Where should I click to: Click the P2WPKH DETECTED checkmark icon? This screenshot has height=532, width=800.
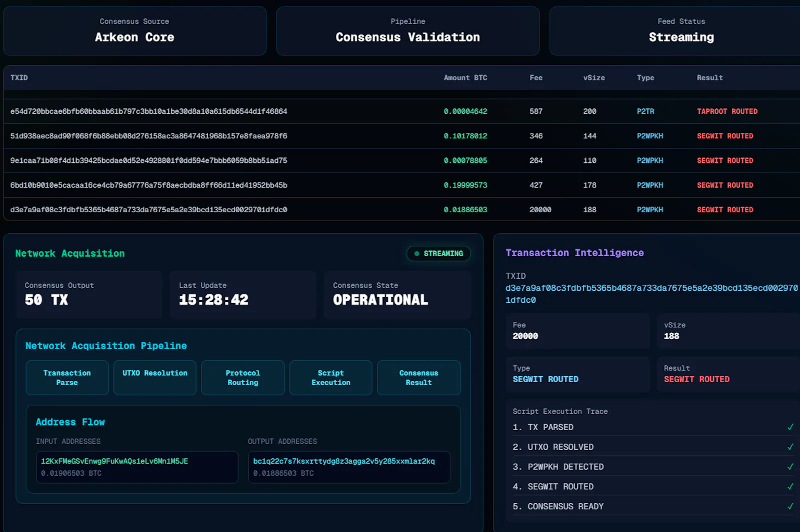tap(790, 467)
